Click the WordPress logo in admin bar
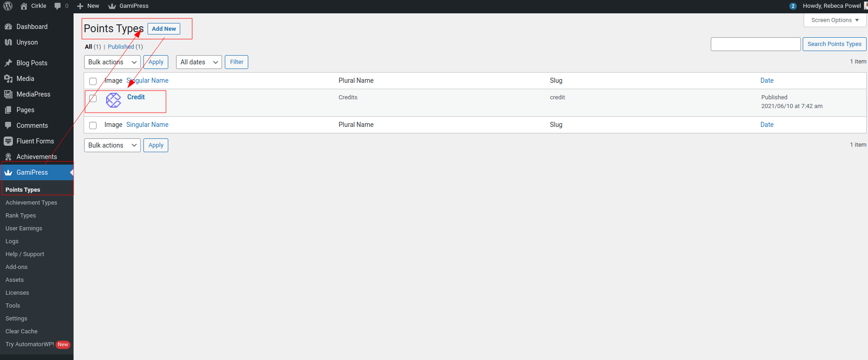Screen dimensions: 868x360 click(x=8, y=6)
